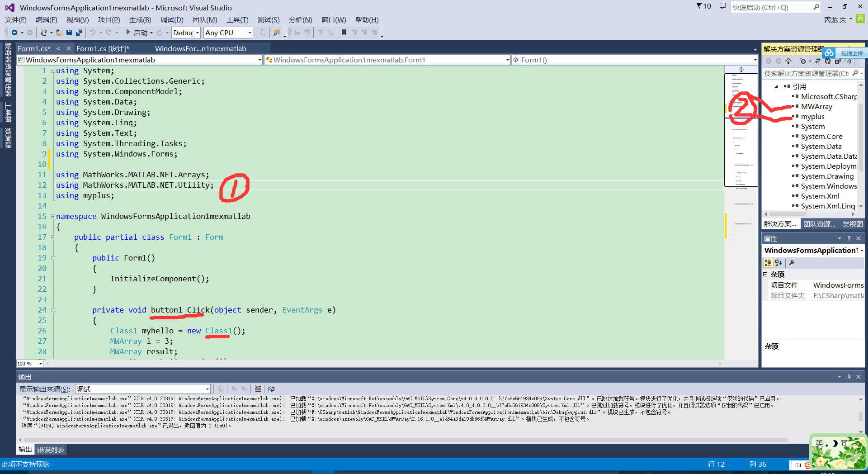
Task: Toggle a bookmark with the bookmark icon
Action: click(x=344, y=33)
